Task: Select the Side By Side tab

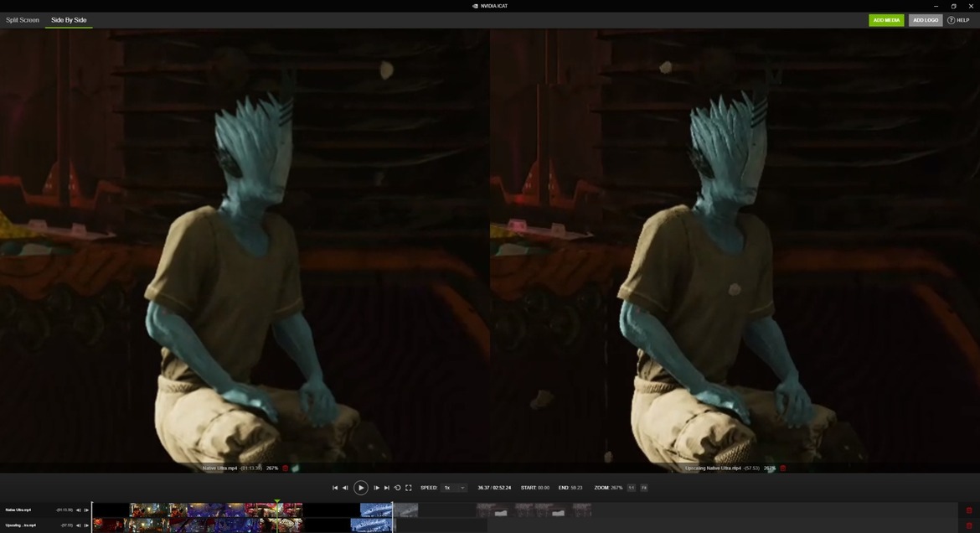Action: [69, 20]
